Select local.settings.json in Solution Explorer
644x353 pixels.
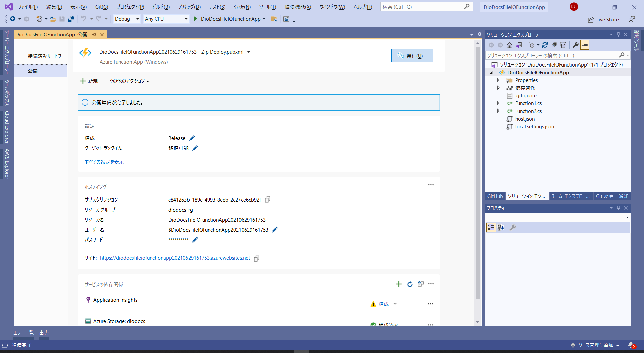(x=534, y=127)
